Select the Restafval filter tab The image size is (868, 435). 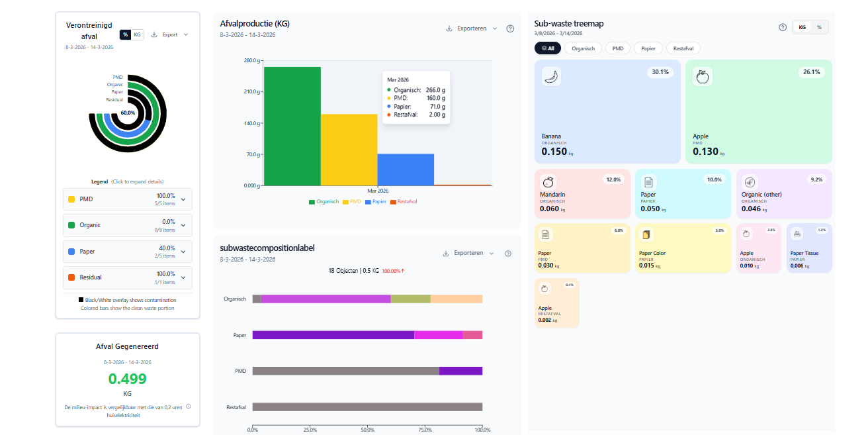click(684, 48)
